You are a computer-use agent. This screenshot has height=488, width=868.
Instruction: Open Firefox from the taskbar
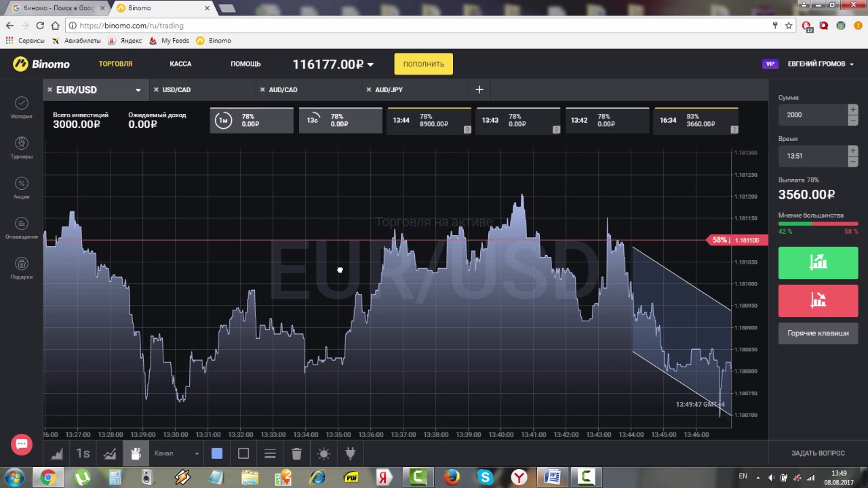(x=452, y=476)
